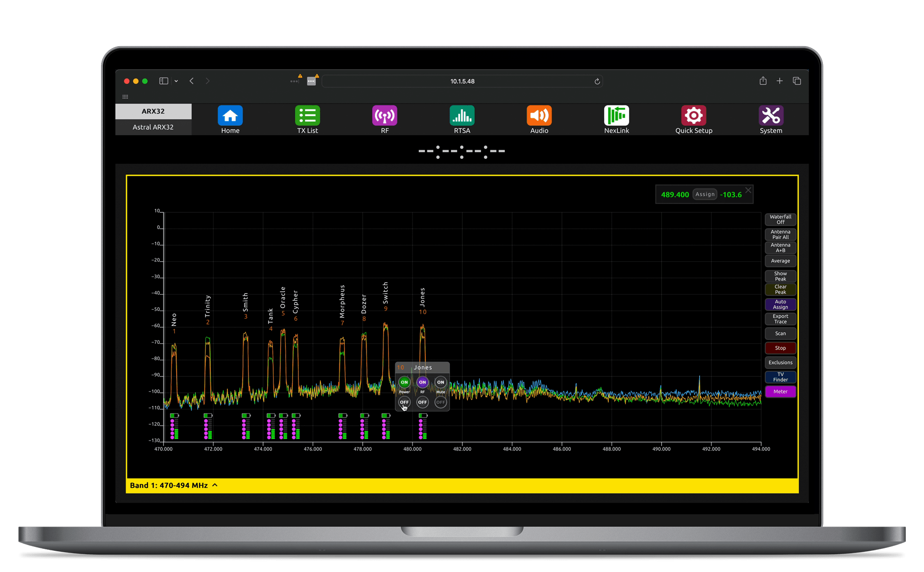Toggle the Waterfall Off button
The image size is (924, 572).
click(x=780, y=220)
